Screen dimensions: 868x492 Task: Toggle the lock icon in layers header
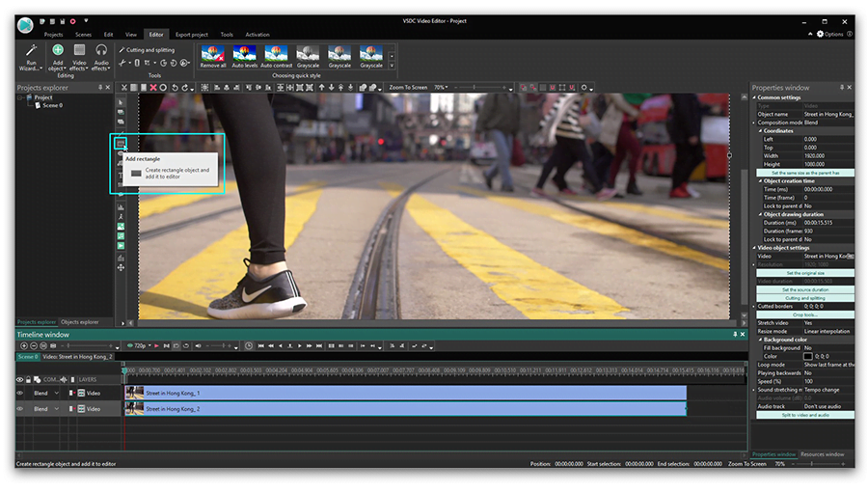(28, 380)
